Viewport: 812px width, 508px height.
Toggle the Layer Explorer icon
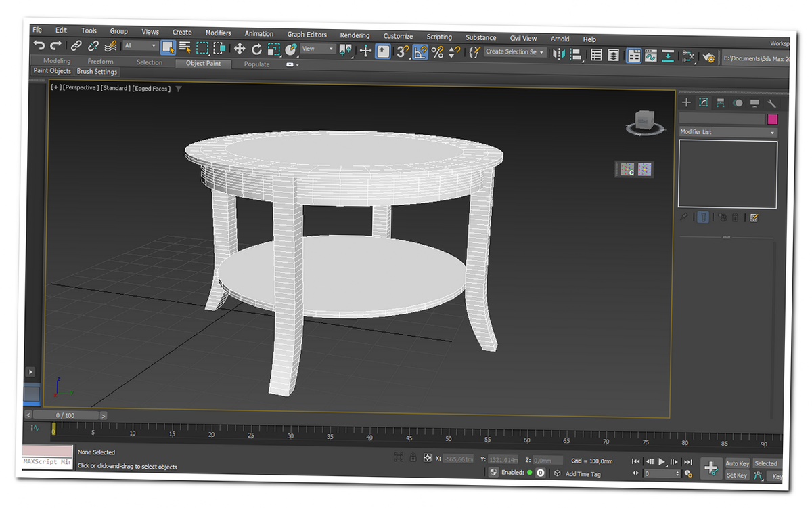point(613,55)
